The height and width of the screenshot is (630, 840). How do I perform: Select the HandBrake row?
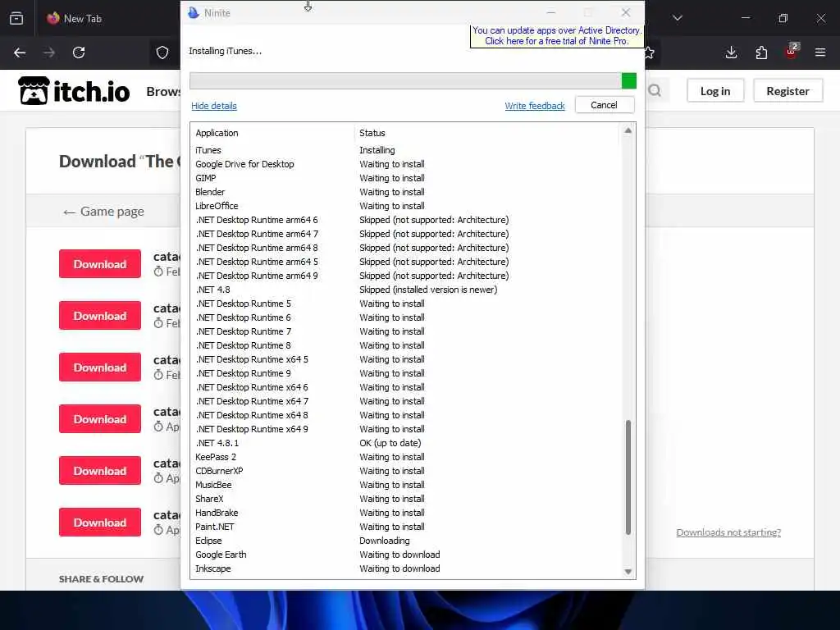coord(406,512)
